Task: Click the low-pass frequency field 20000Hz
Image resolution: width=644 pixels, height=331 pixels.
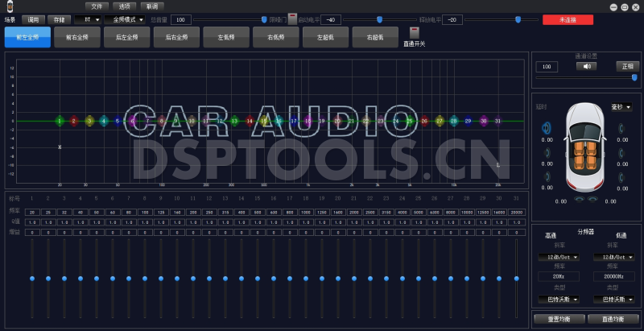Action: [613, 276]
